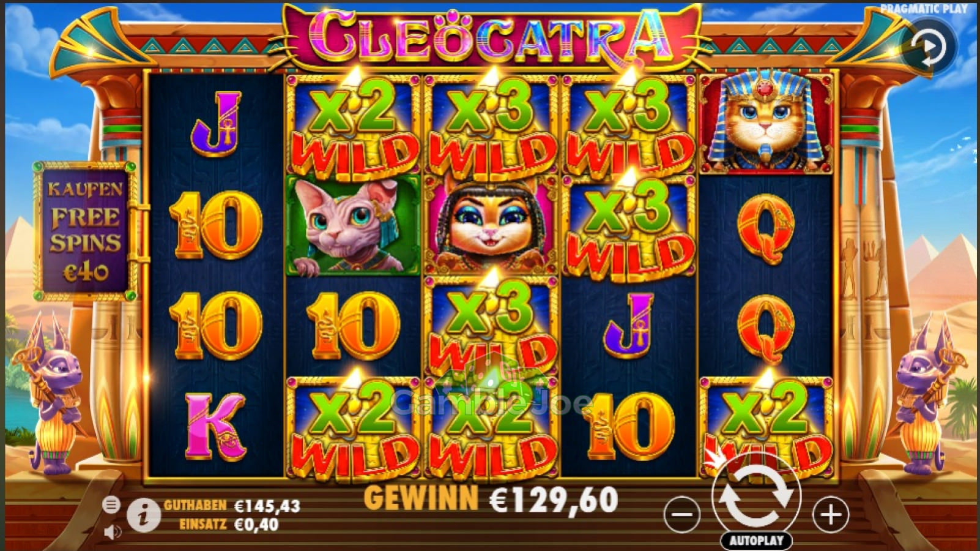Click the x2 WILD on reel five
The width and height of the screenshot is (980, 551).
pos(767,427)
